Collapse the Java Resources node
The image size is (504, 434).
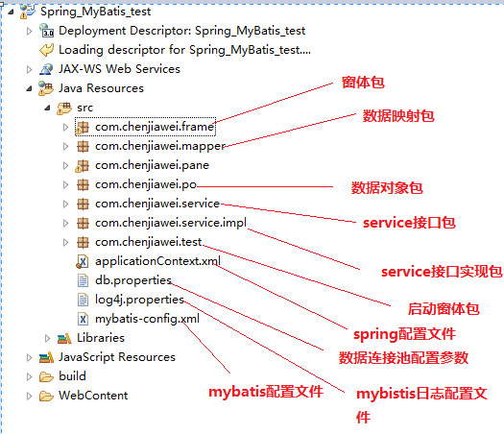pyautogui.click(x=29, y=88)
